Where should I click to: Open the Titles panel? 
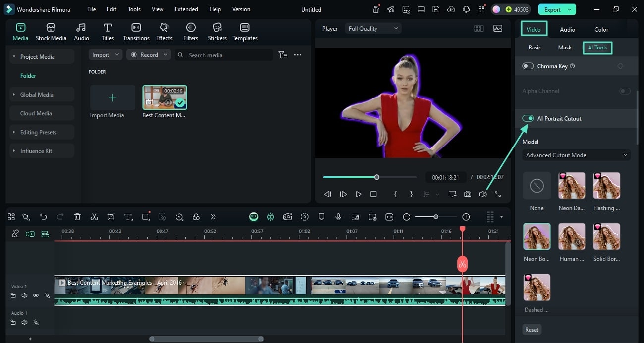[x=107, y=32]
